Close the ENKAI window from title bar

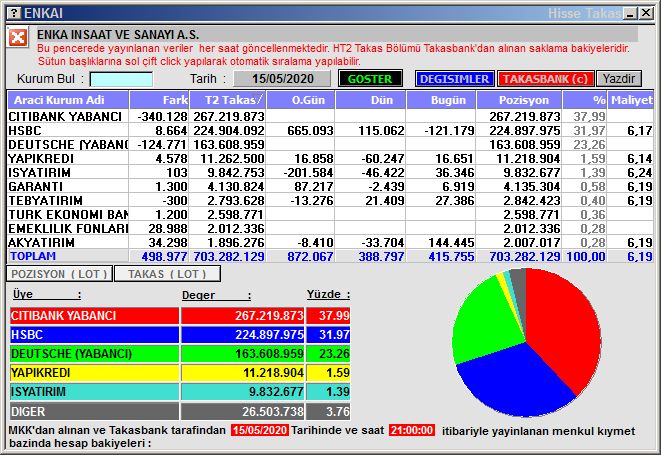[x=645, y=13]
